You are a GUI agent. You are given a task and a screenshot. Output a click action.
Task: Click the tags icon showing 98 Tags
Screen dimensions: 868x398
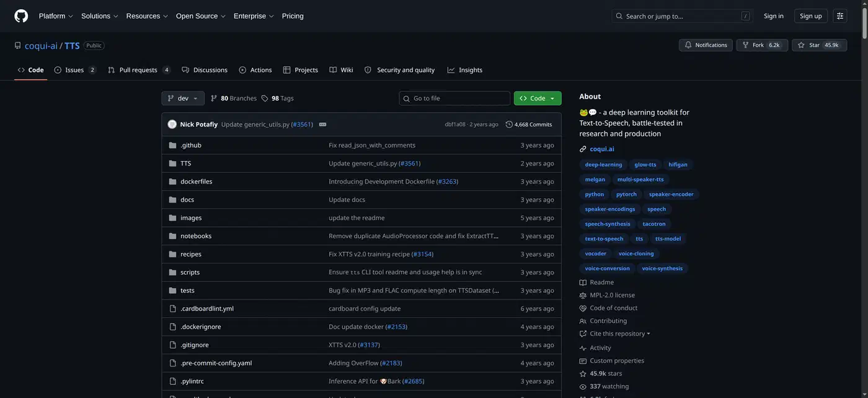(x=265, y=99)
